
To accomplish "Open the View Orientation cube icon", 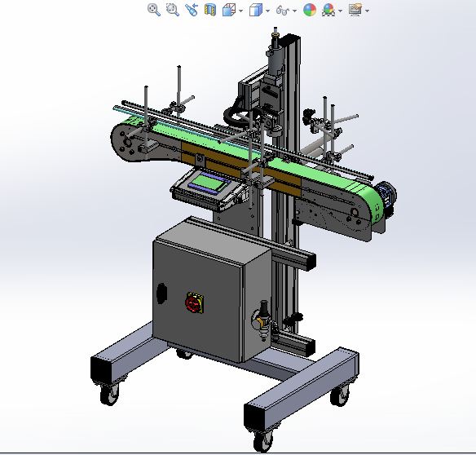I will pos(229,10).
